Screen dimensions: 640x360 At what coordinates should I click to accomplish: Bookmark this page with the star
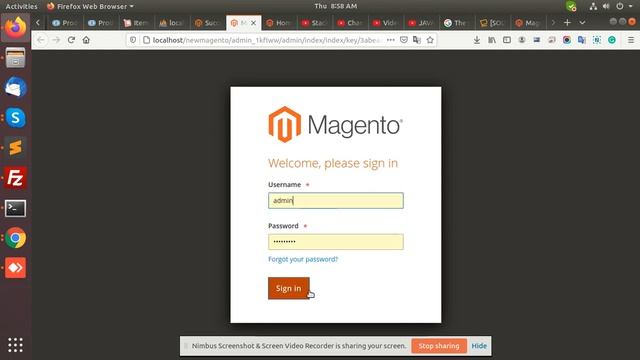click(x=430, y=40)
